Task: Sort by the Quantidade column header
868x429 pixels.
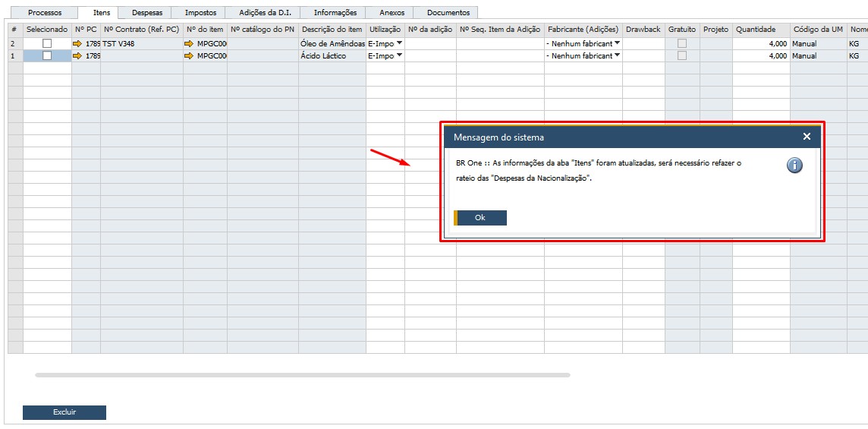Action: tap(761, 30)
